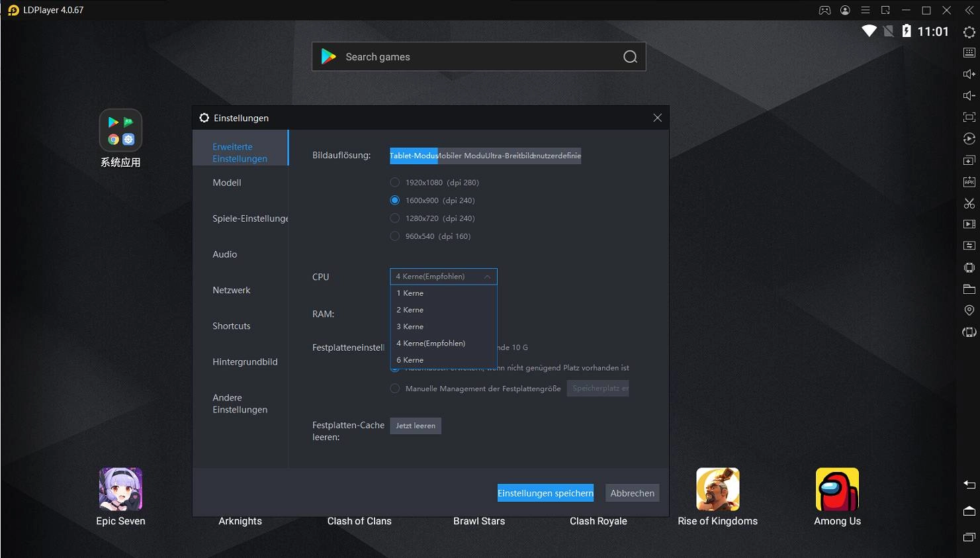The height and width of the screenshot is (558, 980).
Task: Open the user account icon in title bar
Action: click(x=845, y=10)
